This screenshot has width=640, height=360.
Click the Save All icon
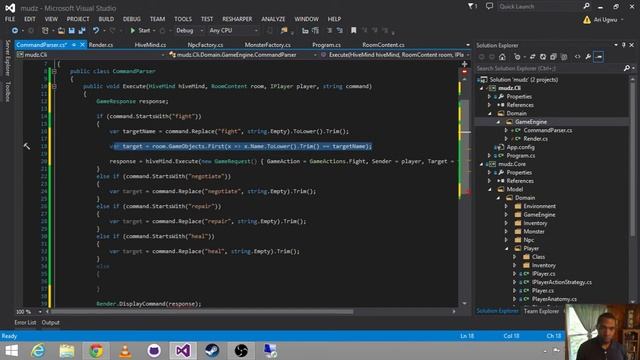coord(82,31)
